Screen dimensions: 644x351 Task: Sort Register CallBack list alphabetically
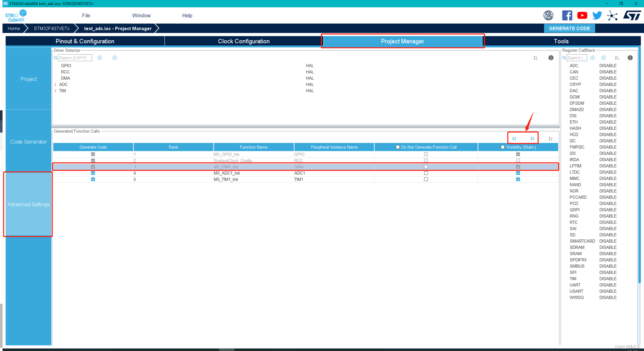point(617,58)
